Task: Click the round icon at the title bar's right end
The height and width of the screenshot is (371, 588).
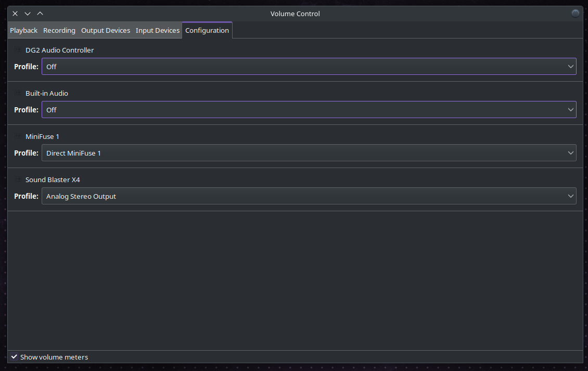Action: pos(575,14)
